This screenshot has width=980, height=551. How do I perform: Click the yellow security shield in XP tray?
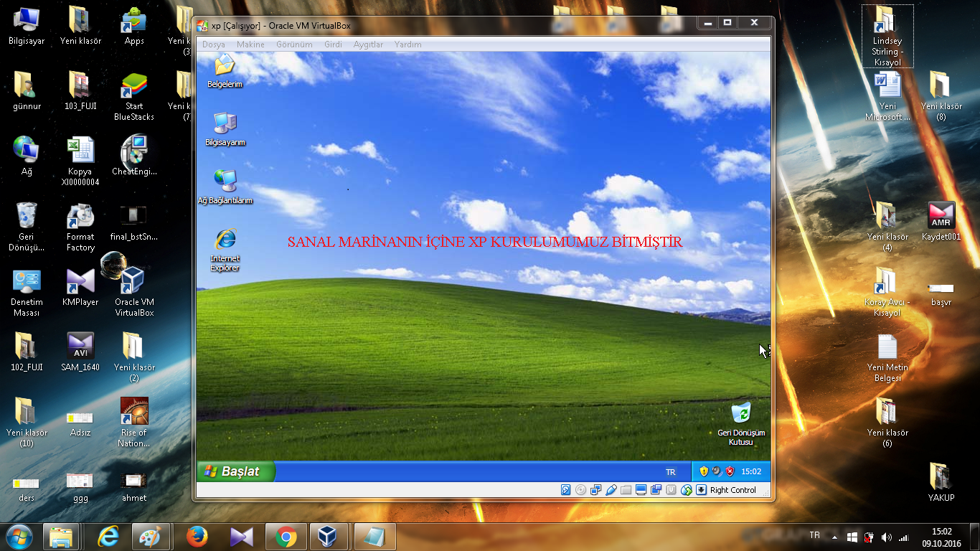(x=704, y=471)
